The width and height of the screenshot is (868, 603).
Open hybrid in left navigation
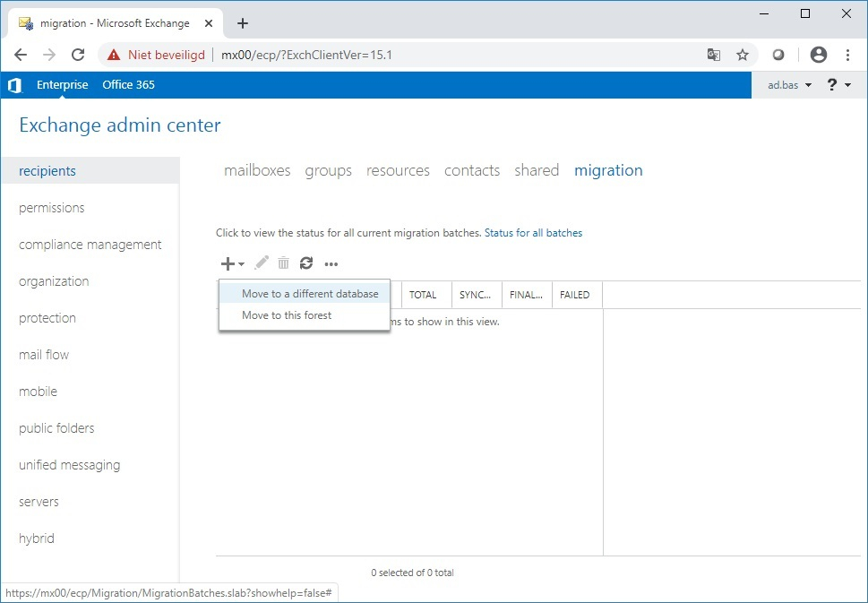click(x=37, y=538)
